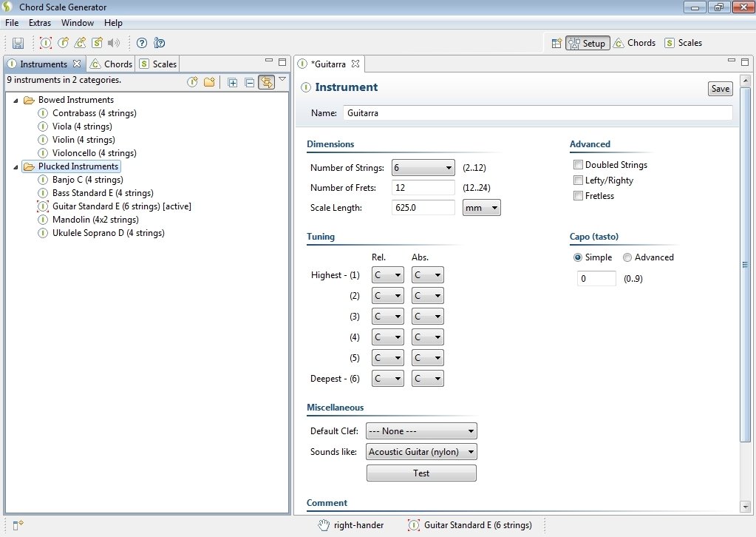Image resolution: width=756 pixels, height=537 pixels.
Task: Click right-hander hand icon in status bar
Action: pyautogui.click(x=324, y=525)
